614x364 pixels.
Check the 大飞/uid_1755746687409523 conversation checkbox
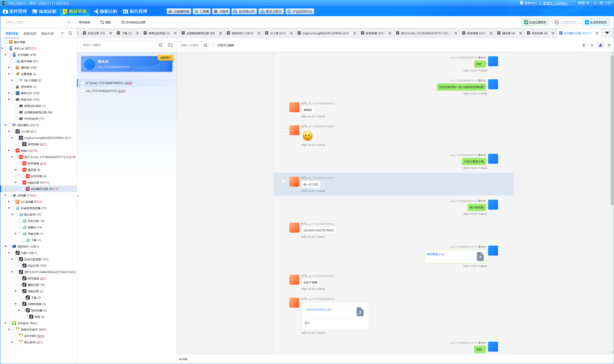point(83,83)
